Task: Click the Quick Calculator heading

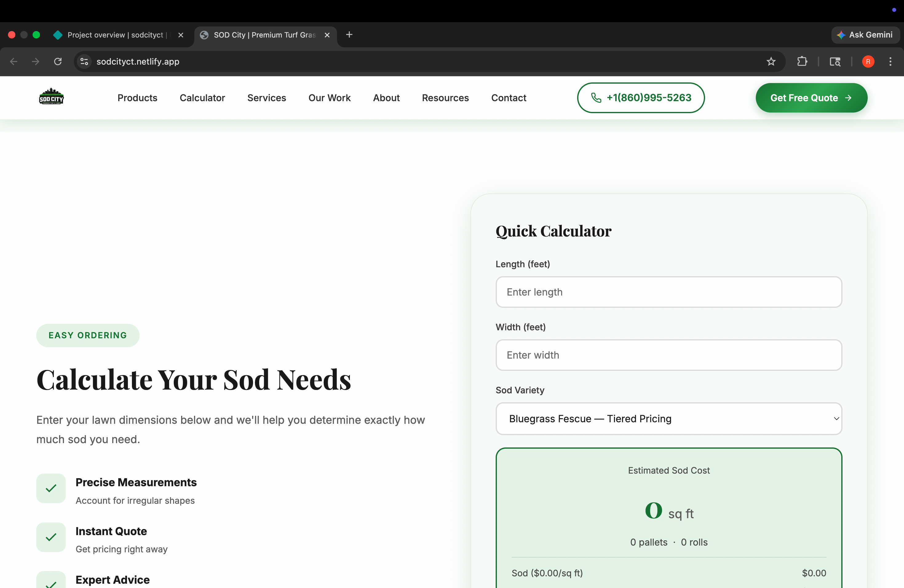Action: pos(553,231)
